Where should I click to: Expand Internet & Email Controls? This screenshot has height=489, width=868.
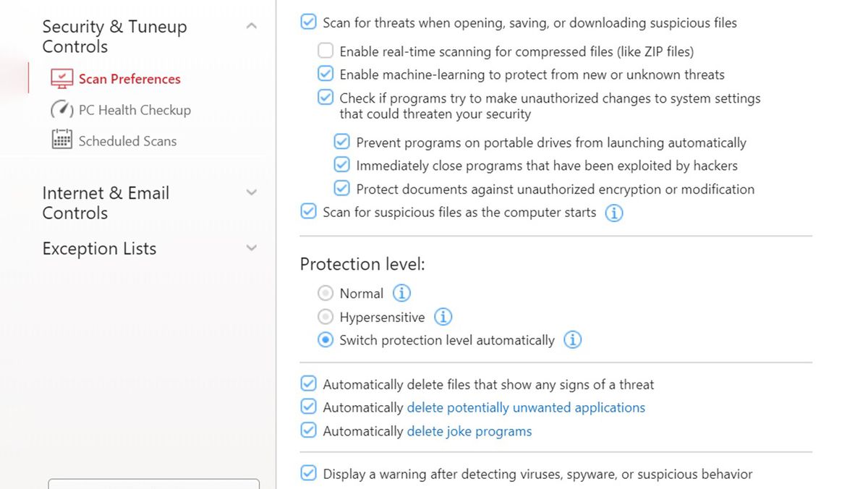point(251,192)
